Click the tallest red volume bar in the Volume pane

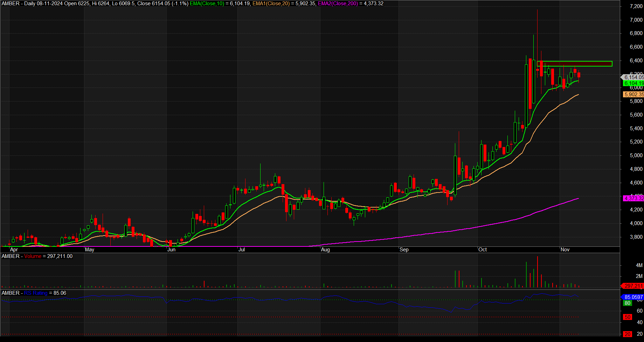tap(537, 272)
